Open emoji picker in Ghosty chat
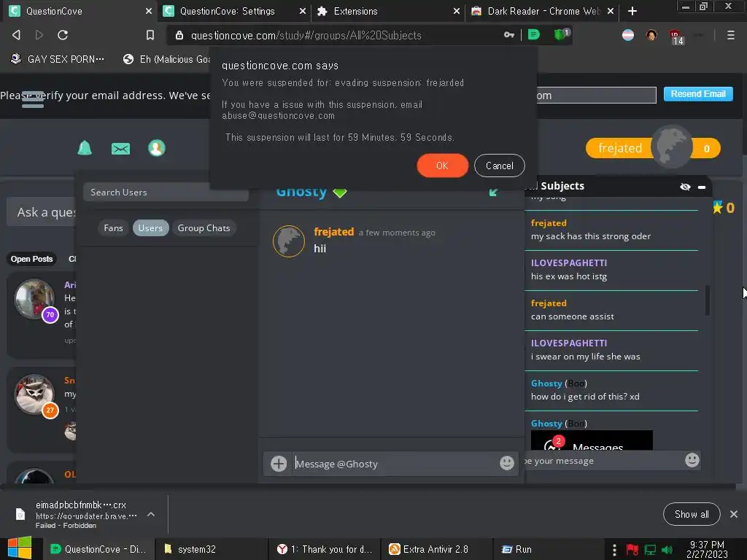Image resolution: width=747 pixels, height=560 pixels. tap(507, 463)
